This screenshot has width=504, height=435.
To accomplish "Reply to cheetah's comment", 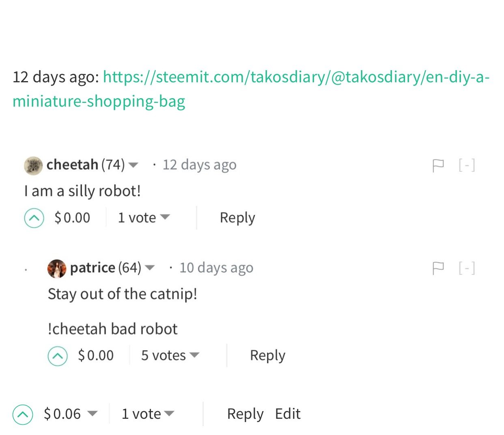I will [x=237, y=218].
